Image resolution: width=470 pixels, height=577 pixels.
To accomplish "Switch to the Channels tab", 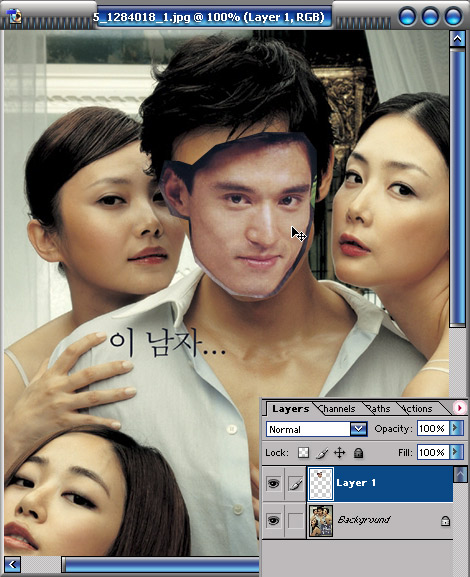I will coord(337,409).
